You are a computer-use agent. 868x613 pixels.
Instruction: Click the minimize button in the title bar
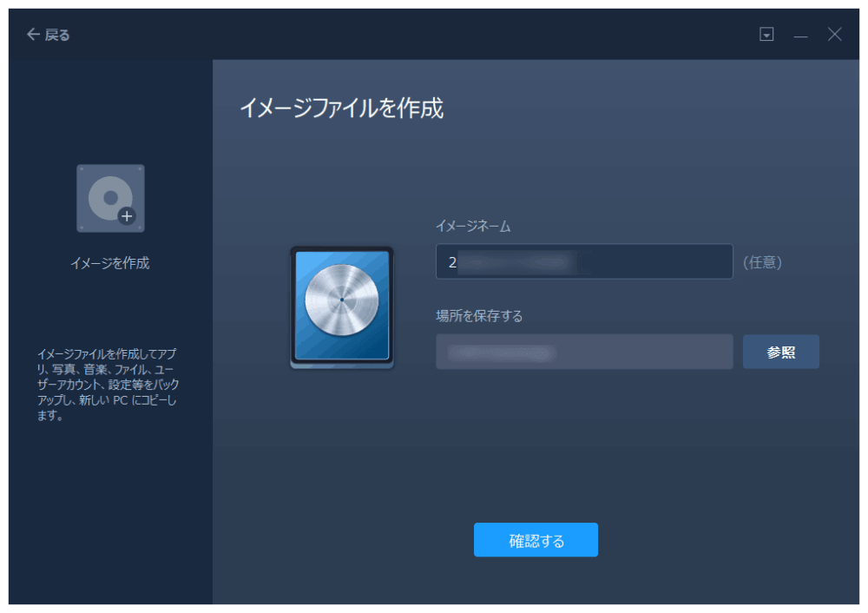(801, 34)
